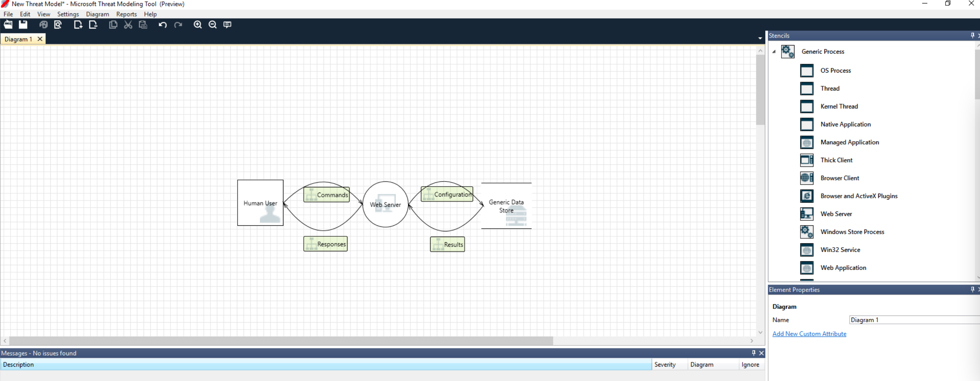Open the diagram tabs dropdown arrow

coord(760,38)
